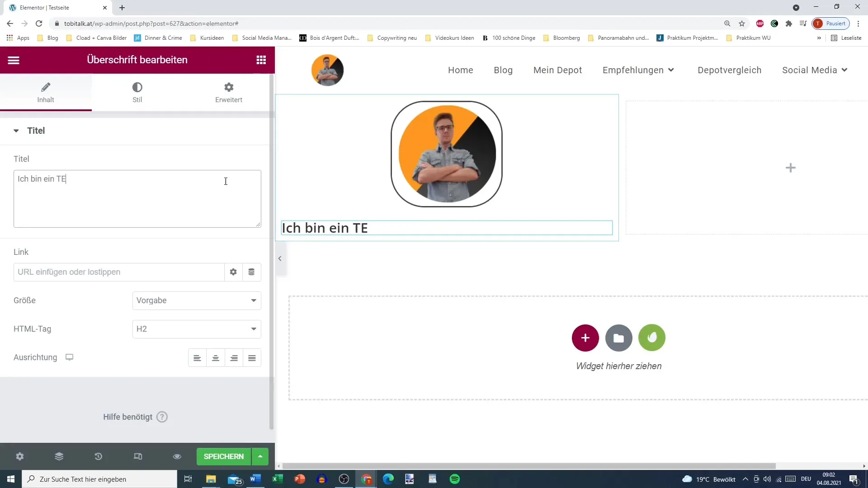Show hidden system tray icons
This screenshot has width=868, height=488.
click(x=745, y=479)
